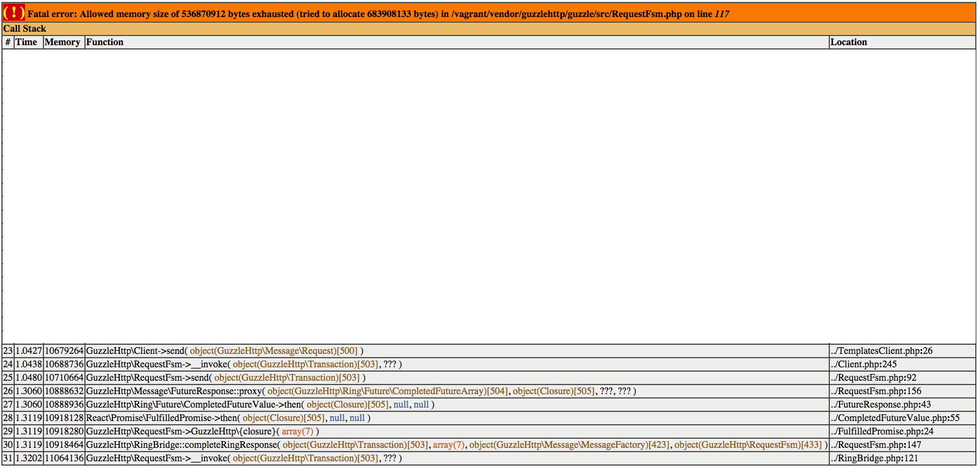The height and width of the screenshot is (468, 980).
Task: Select time value 1.3202
Action: pos(29,458)
